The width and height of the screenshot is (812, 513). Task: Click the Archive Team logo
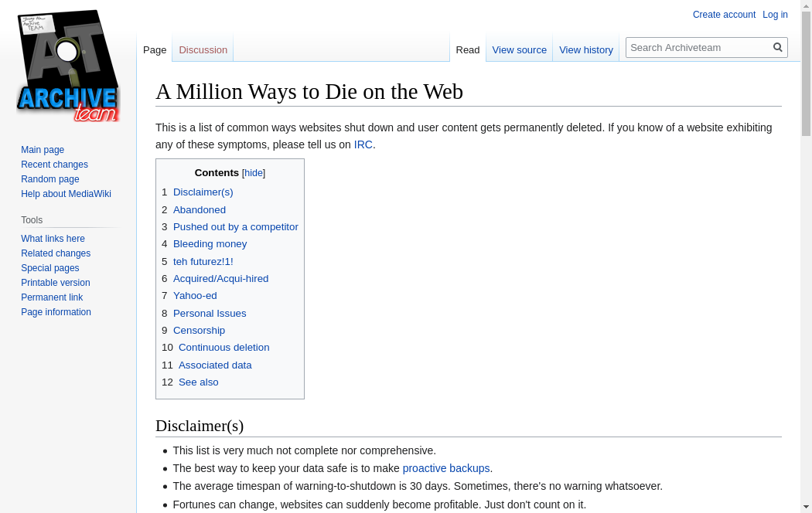pos(68,66)
